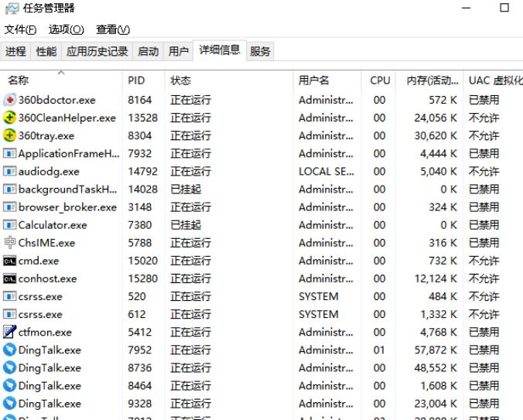Sort by the UAC 虚拟化 column header
This screenshot has width=523, height=420.
click(x=494, y=80)
